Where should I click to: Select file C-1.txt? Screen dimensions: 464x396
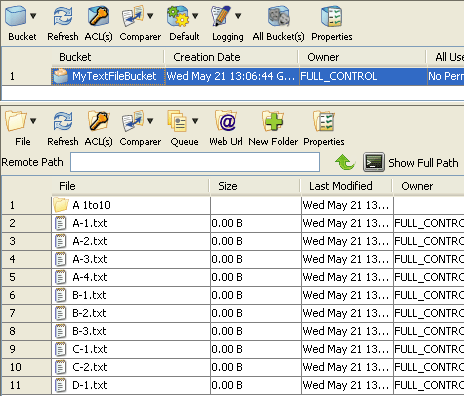[233, 349]
